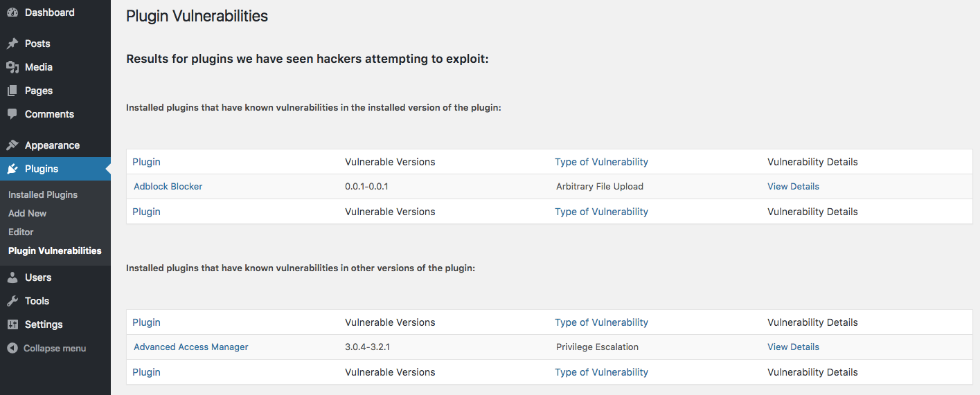The width and height of the screenshot is (980, 395).
Task: View Details for Privilege Escalation vulnerability
Action: point(793,347)
